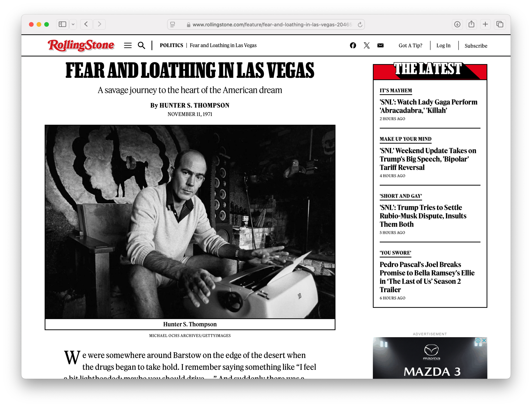Image resolution: width=532 pixels, height=407 pixels.
Task: Click the 'YOU SWORE' tag
Action: pos(395,253)
